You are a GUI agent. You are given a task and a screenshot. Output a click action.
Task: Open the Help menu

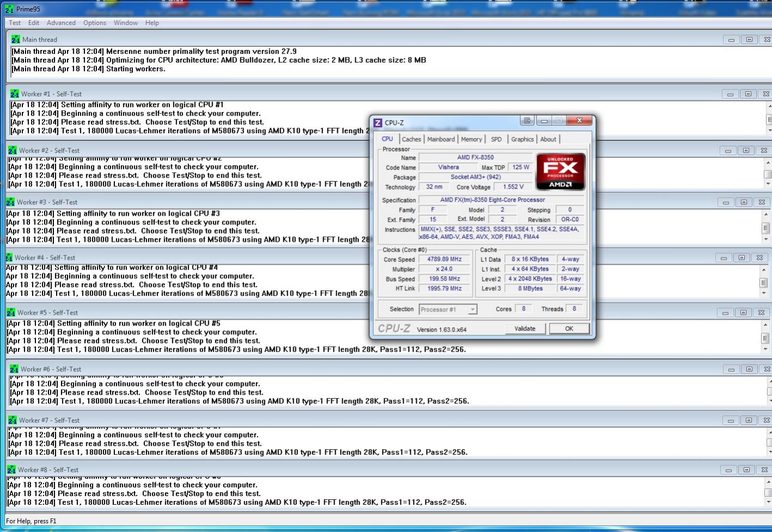(x=152, y=23)
